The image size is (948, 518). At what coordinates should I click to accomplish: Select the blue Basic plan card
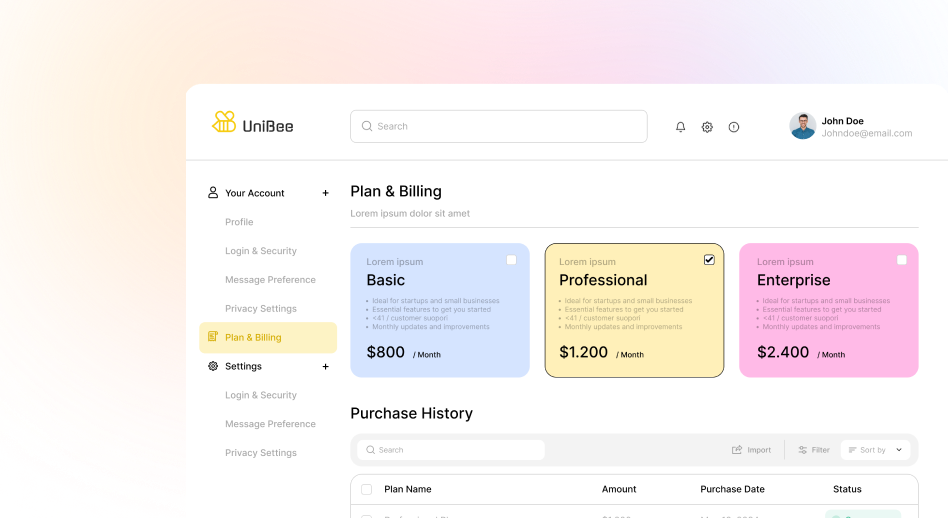point(440,310)
